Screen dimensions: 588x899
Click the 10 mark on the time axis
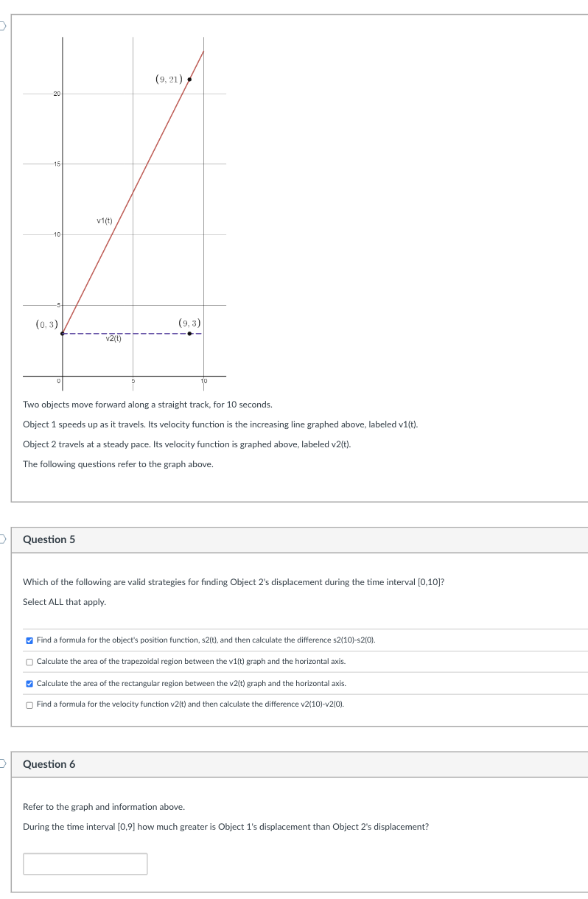point(205,380)
